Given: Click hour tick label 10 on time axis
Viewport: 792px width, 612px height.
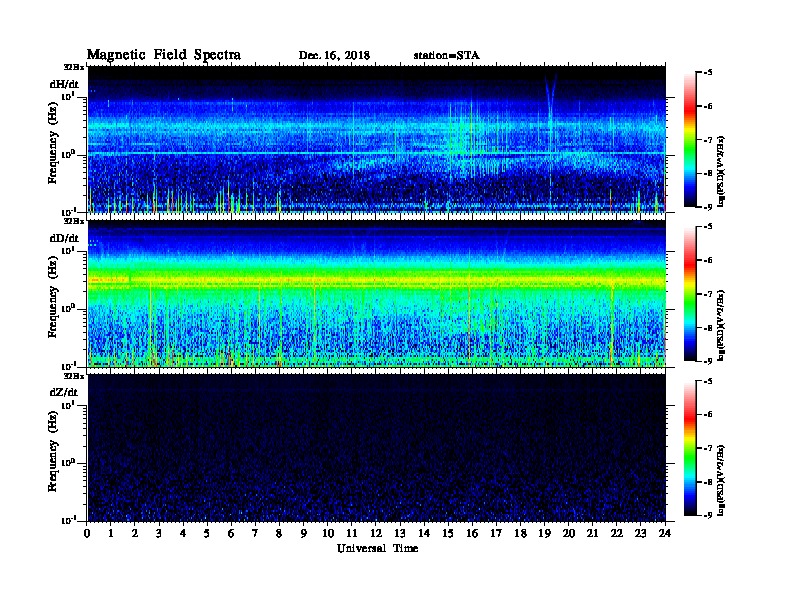Looking at the screenshot, I should [328, 533].
